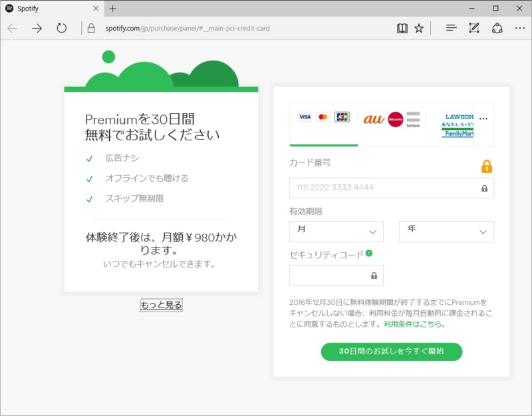Image resolution: width=532 pixels, height=416 pixels.
Task: Select the Mastercard logo
Action: pyautogui.click(x=323, y=117)
